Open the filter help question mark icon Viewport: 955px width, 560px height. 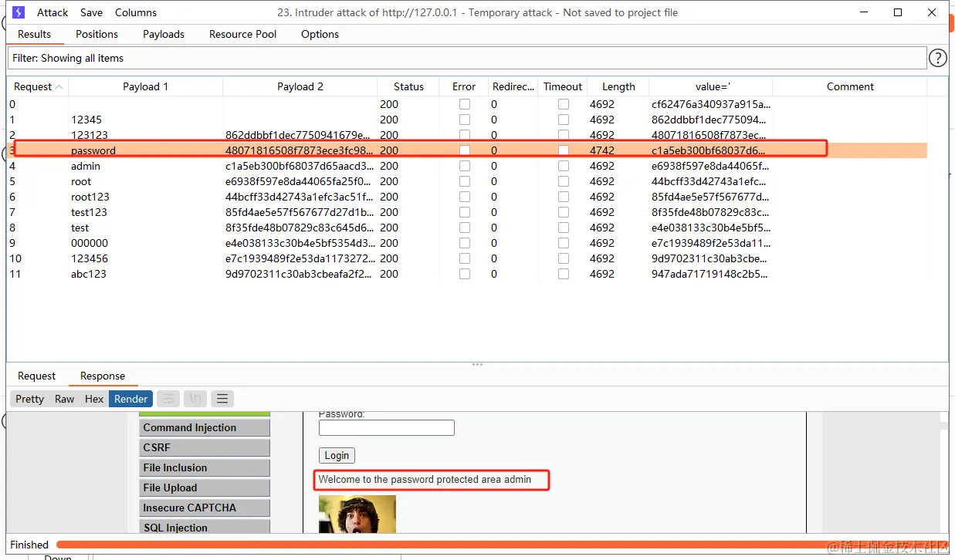[937, 58]
